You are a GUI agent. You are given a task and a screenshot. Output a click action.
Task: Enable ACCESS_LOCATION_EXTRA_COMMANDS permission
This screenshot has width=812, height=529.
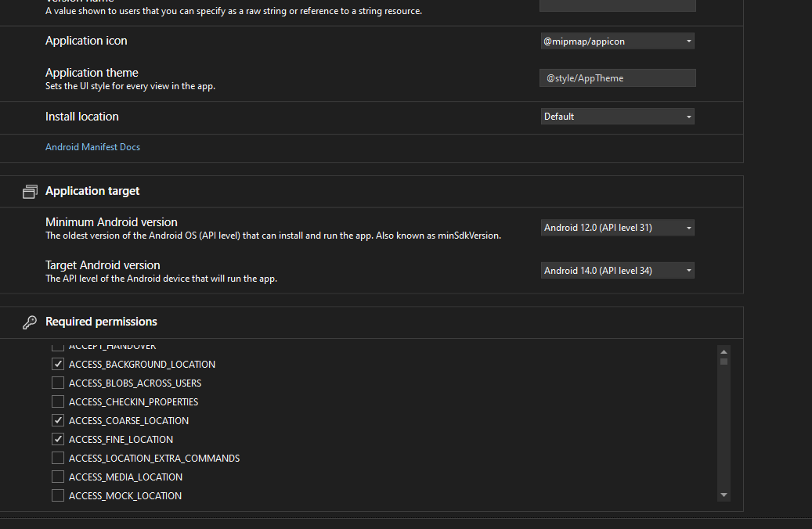point(58,458)
